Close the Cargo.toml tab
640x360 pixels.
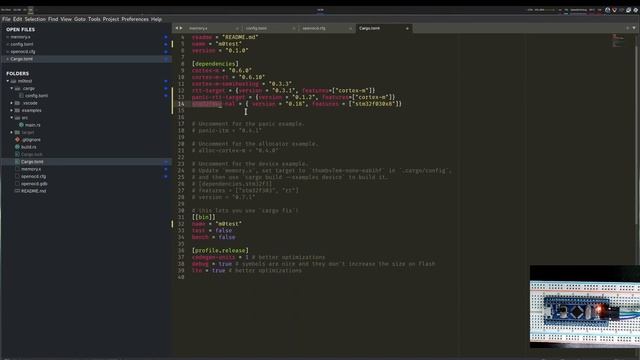coord(407,29)
